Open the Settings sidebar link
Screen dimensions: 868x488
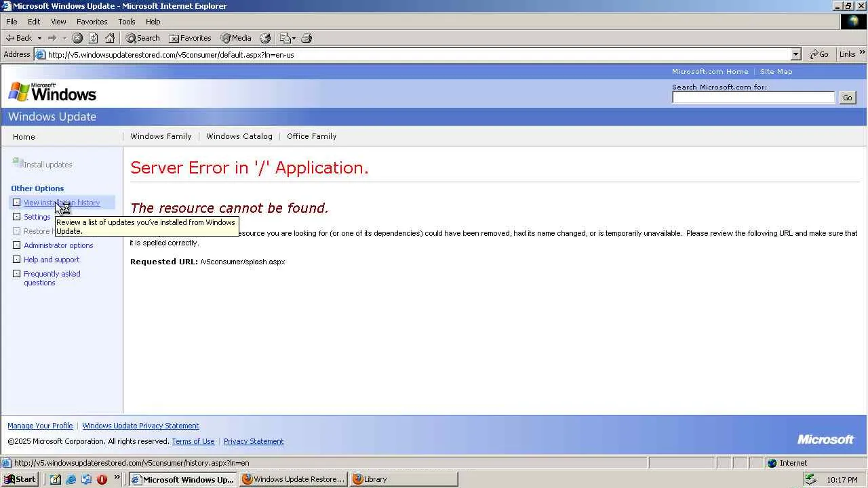[x=37, y=217]
